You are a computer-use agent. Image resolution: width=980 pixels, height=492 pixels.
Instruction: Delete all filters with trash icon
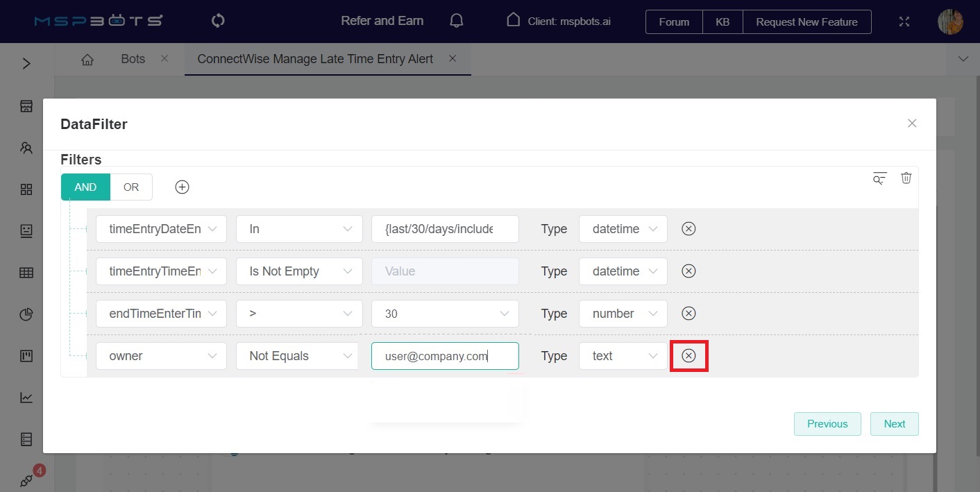point(906,178)
